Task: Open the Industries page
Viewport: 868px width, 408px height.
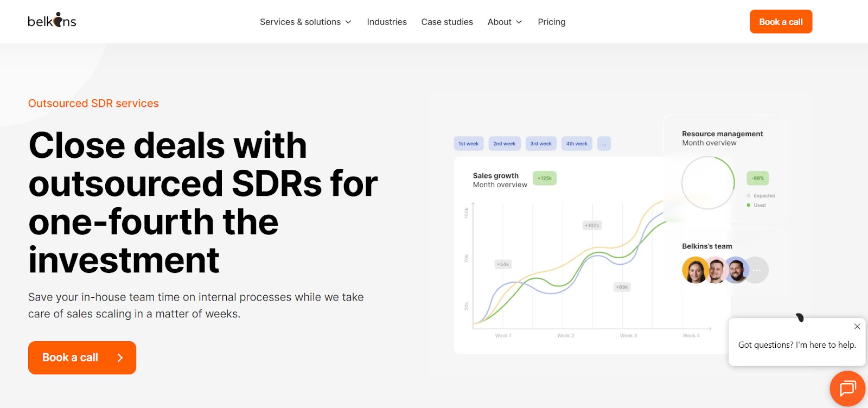Action: (387, 22)
